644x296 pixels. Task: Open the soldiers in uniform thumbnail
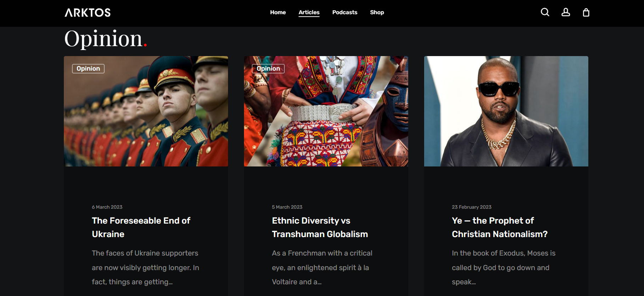point(146,111)
